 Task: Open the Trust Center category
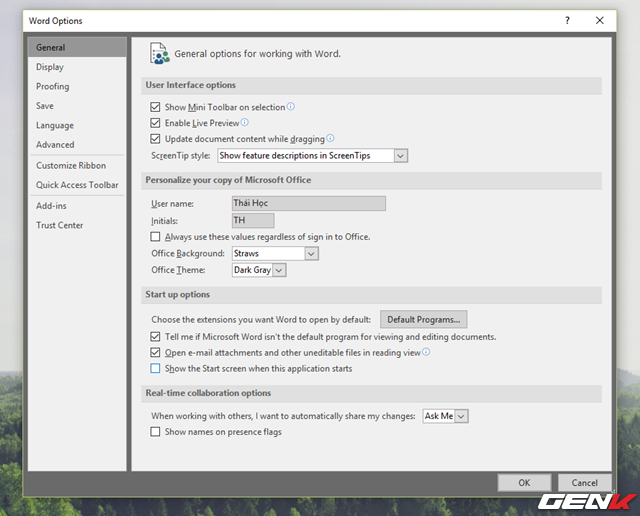[x=77, y=225]
